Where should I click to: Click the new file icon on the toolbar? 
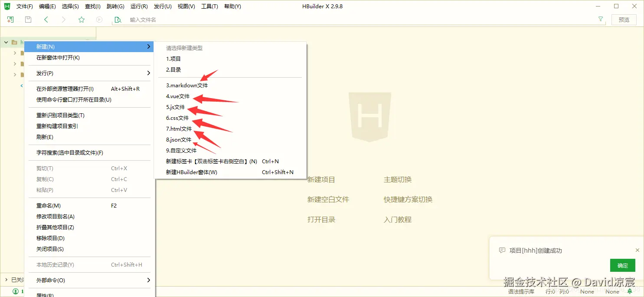(10, 20)
